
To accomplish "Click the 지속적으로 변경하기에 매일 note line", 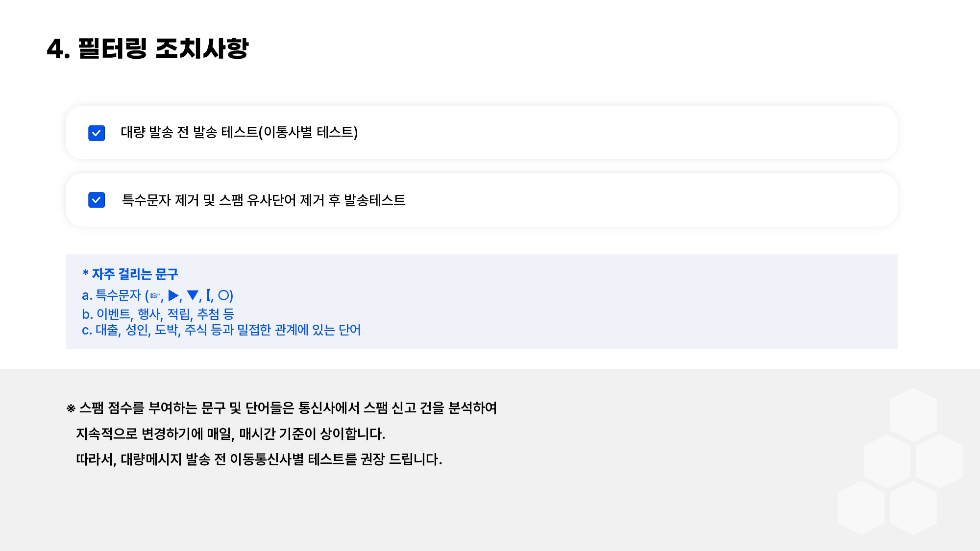I will coord(230,434).
